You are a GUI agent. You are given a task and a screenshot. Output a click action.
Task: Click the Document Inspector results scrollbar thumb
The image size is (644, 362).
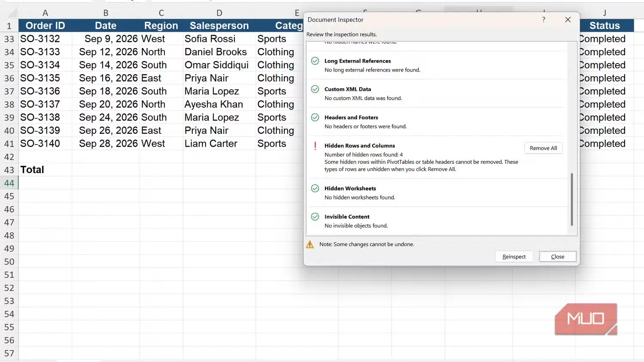point(571,199)
